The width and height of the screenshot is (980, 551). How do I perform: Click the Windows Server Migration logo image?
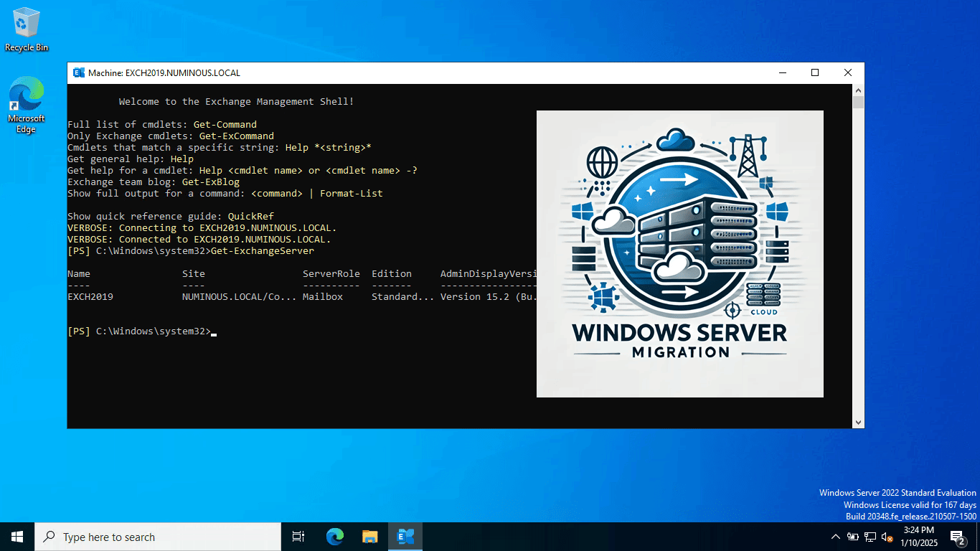point(680,254)
